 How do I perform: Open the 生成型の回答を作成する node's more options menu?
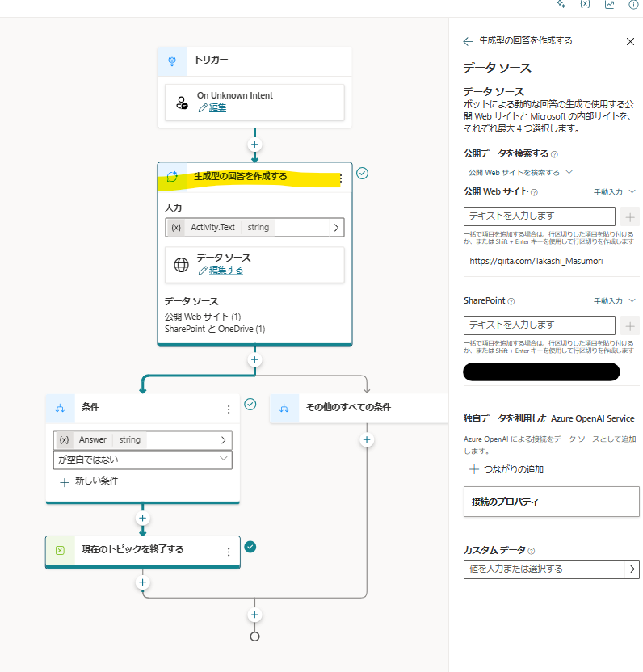pyautogui.click(x=340, y=178)
